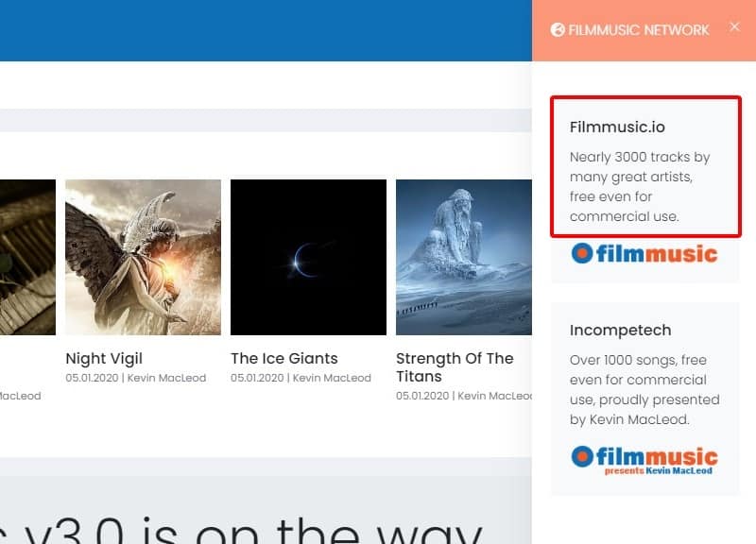Viewport: 756px width, 544px height.
Task: Select the Strength Of The Titans artwork
Action: [x=463, y=257]
